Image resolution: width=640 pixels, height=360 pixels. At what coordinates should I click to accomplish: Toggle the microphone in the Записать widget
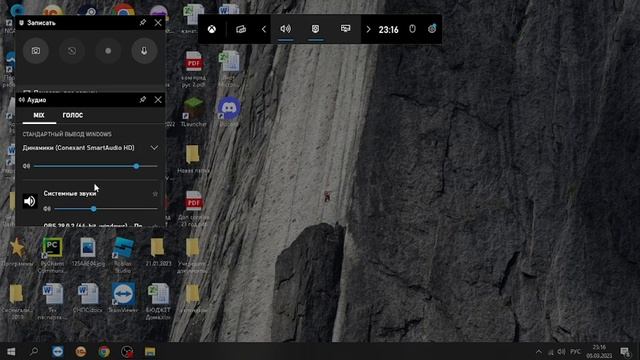pos(144,51)
